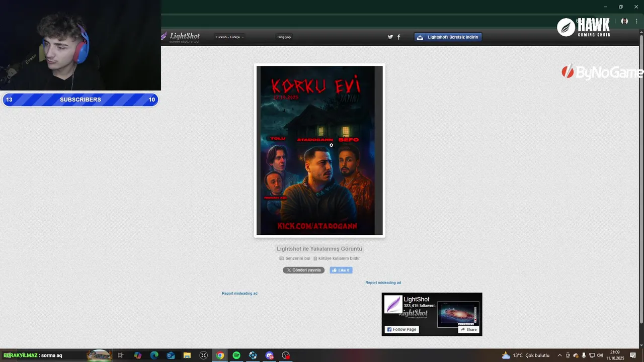Screen dimensions: 644x362
Task: Open the browser profile avatar
Action: tap(624, 21)
